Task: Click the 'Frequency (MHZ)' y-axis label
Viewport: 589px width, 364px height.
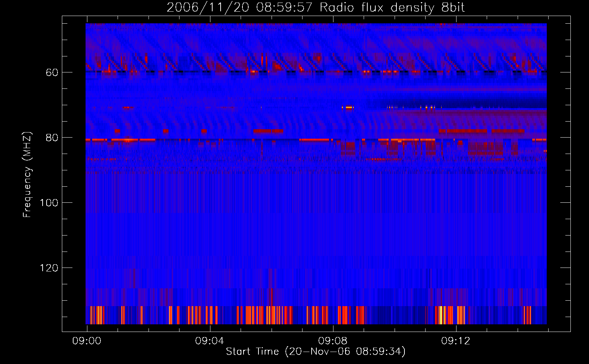Action: click(x=27, y=175)
